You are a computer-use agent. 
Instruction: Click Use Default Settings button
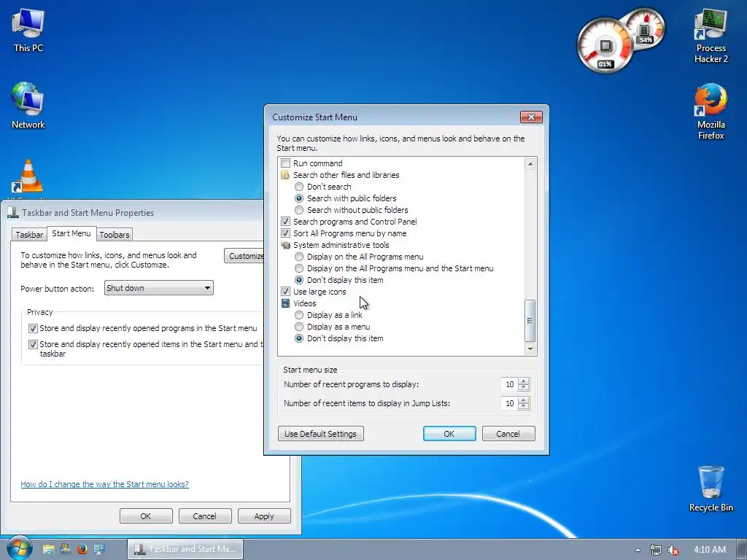(321, 434)
